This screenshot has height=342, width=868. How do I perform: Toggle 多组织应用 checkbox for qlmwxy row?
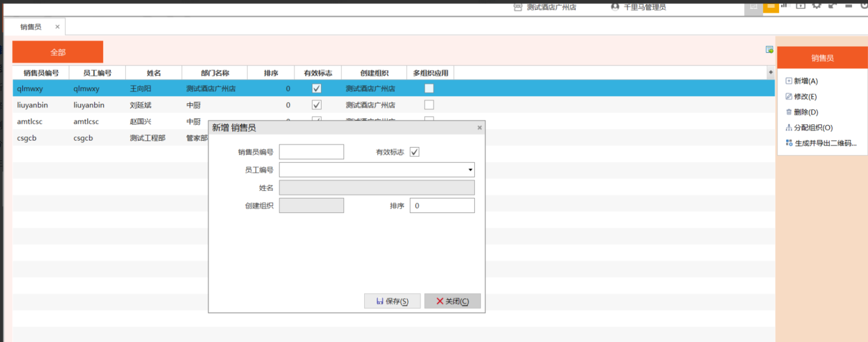click(429, 89)
